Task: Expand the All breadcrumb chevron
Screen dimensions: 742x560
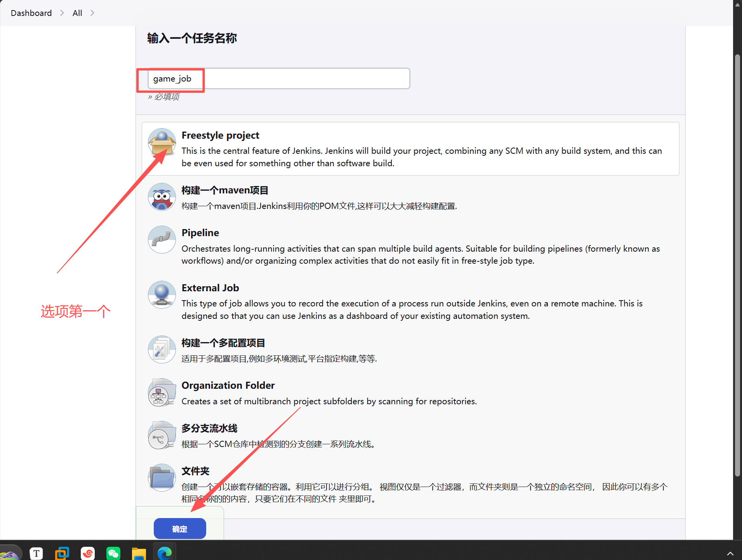Action: pyautogui.click(x=92, y=13)
